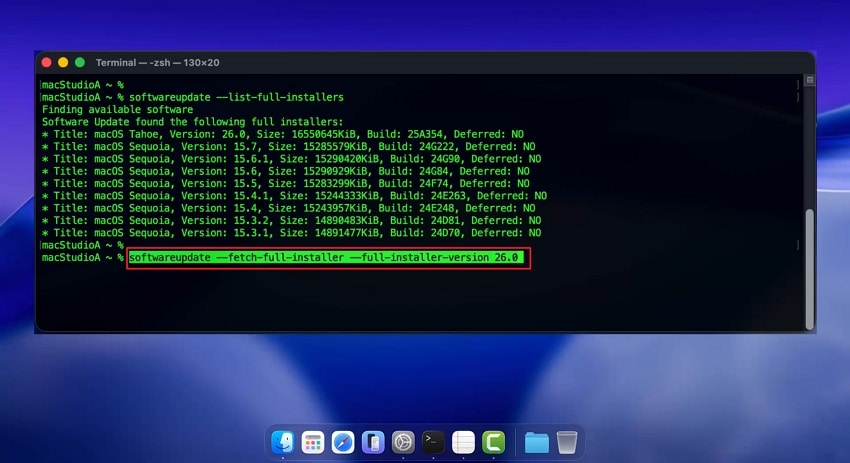Open System Settings gear in Dock

(x=403, y=442)
